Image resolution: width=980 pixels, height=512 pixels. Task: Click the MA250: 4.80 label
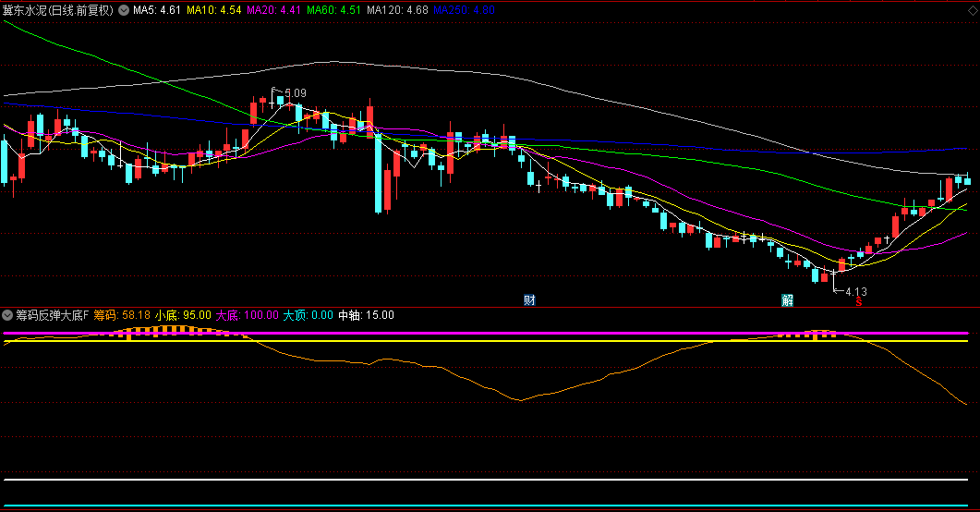tap(465, 10)
